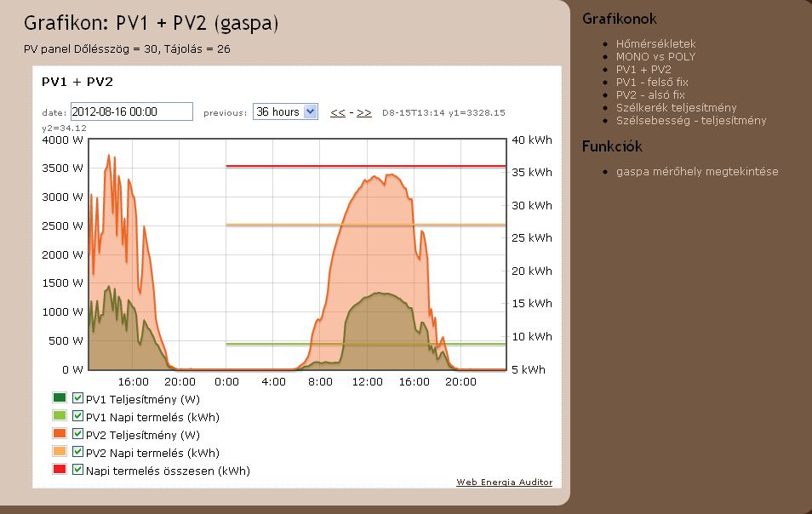Click light green PV1 Napi termelés swatch
Screen dimensions: 812x514
[60, 415]
